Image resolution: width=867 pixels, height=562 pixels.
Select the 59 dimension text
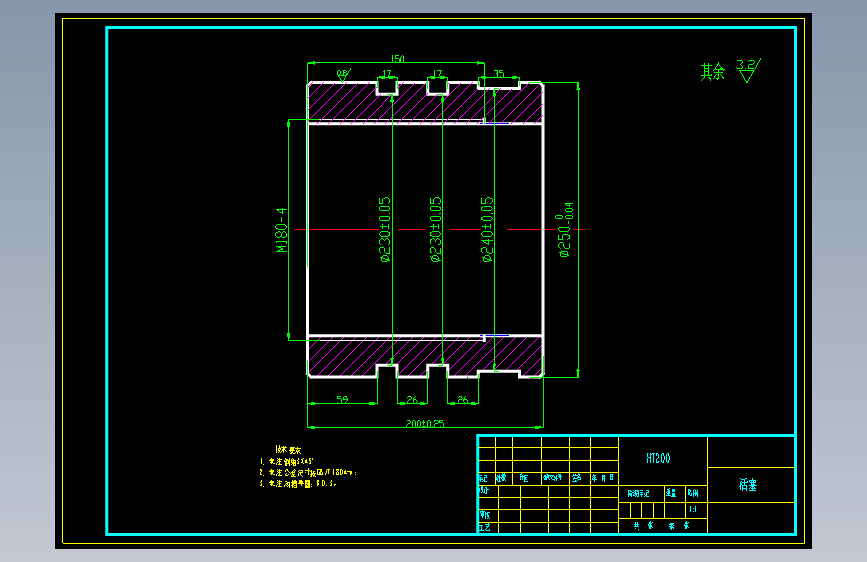pos(342,399)
